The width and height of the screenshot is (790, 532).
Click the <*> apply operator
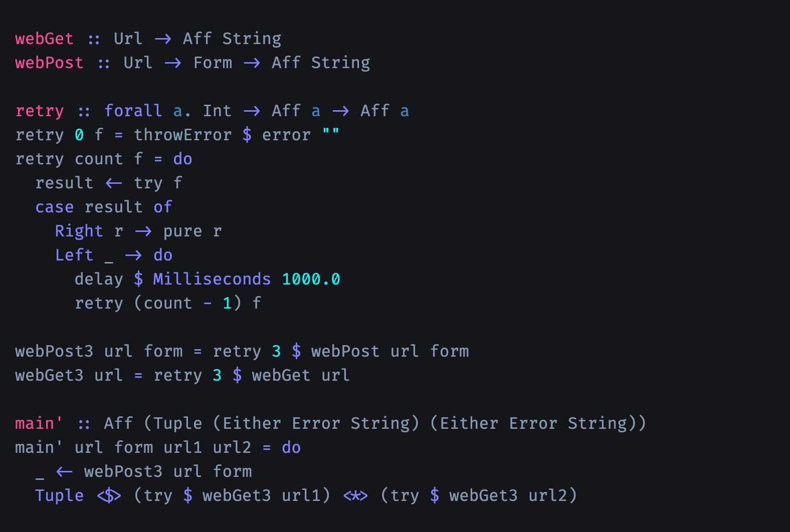point(355,496)
